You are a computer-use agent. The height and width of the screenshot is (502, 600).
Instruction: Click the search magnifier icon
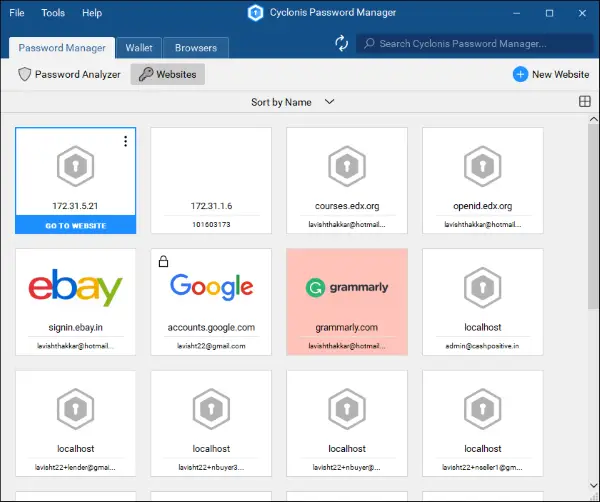[369, 43]
